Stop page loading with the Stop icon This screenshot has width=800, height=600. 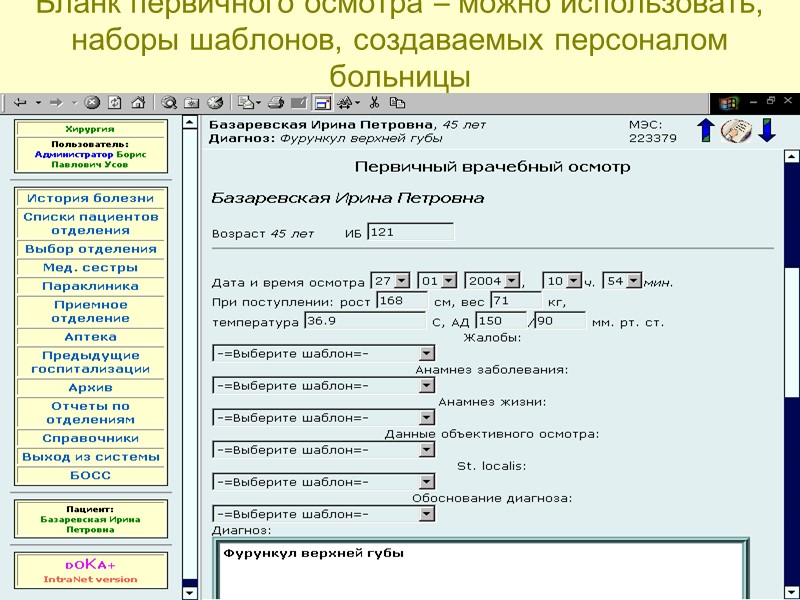(92, 103)
